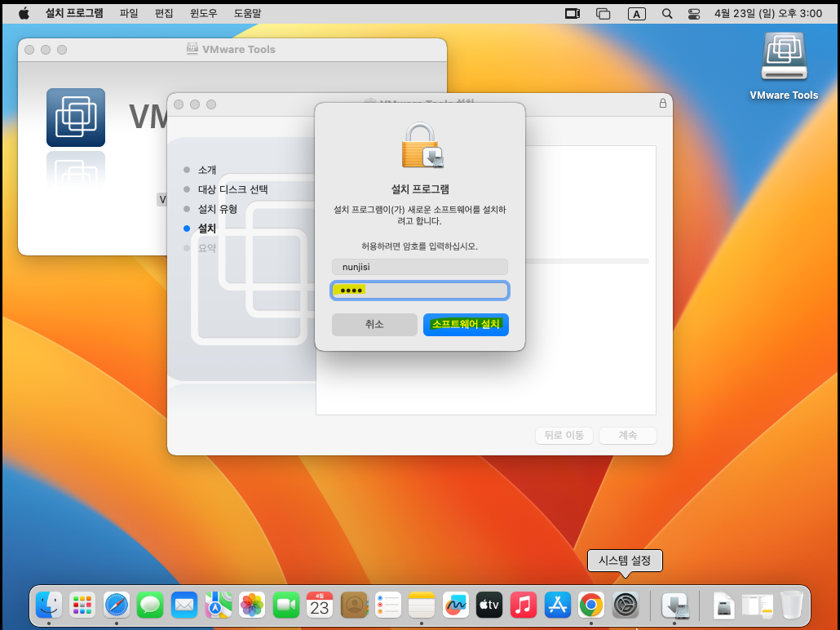Open Music app in the dock
The width and height of the screenshot is (840, 630).
coord(524,606)
